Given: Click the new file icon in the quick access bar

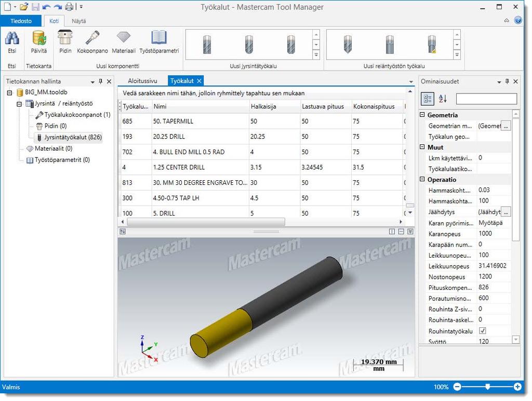Looking at the screenshot, I should (x=7, y=6).
